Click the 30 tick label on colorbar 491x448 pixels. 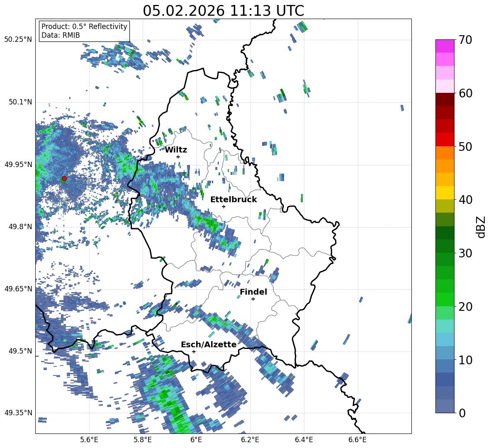(465, 253)
